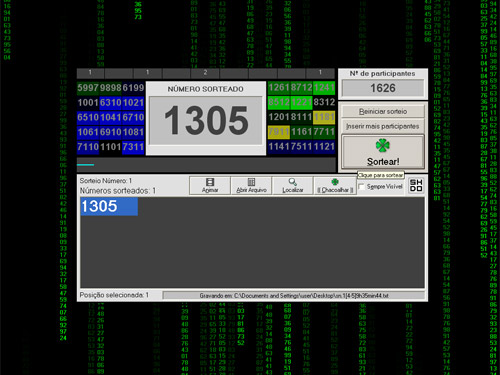This screenshot has width=500, height=375.
Task: Click number cell 6310
Action: pos(111,103)
